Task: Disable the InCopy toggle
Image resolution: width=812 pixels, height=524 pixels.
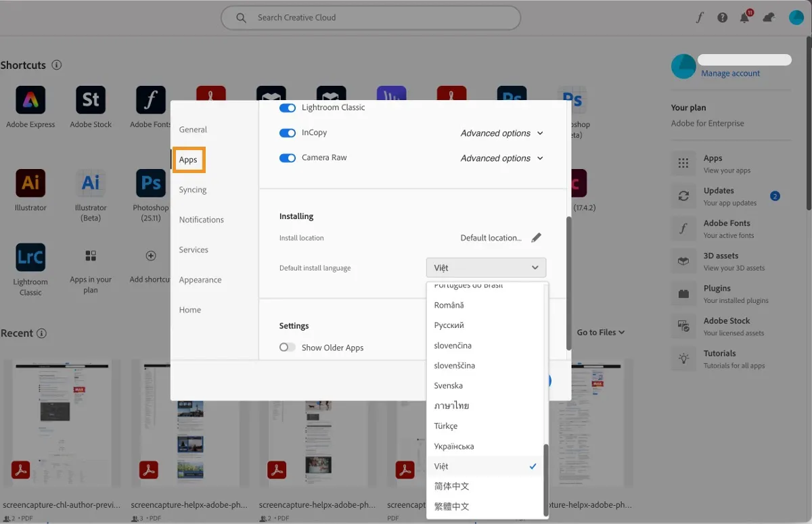Action: point(287,133)
